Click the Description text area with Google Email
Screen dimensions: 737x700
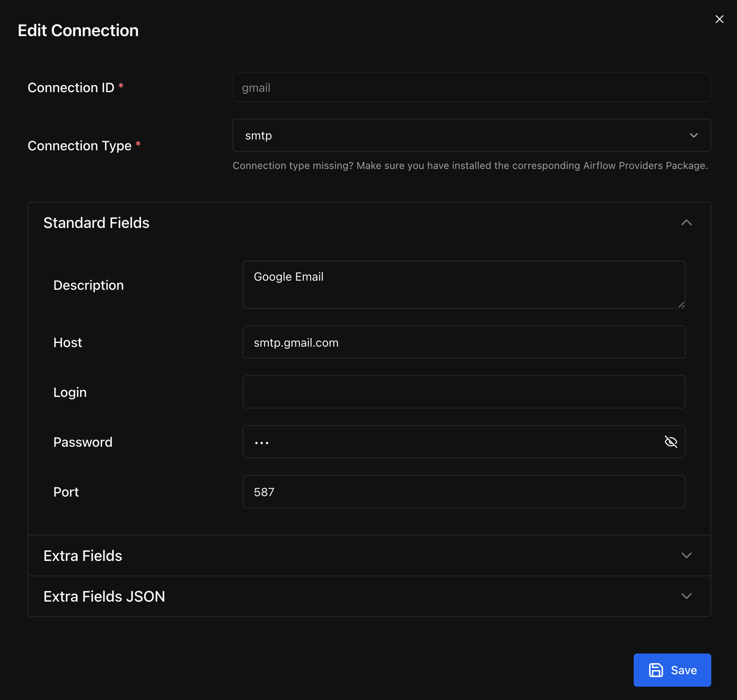point(464,285)
